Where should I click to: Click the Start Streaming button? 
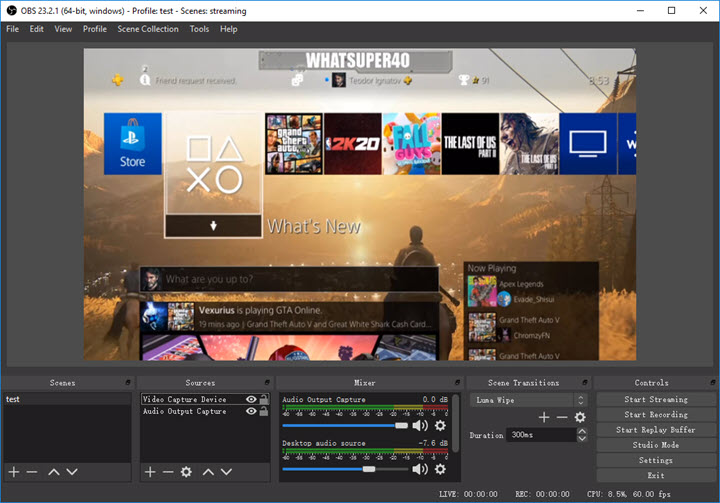[x=655, y=399]
